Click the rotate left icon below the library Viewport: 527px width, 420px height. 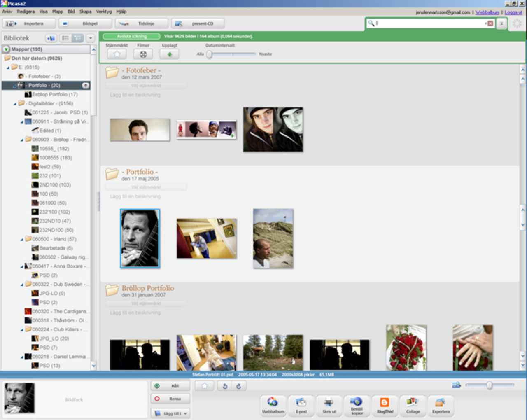224,386
